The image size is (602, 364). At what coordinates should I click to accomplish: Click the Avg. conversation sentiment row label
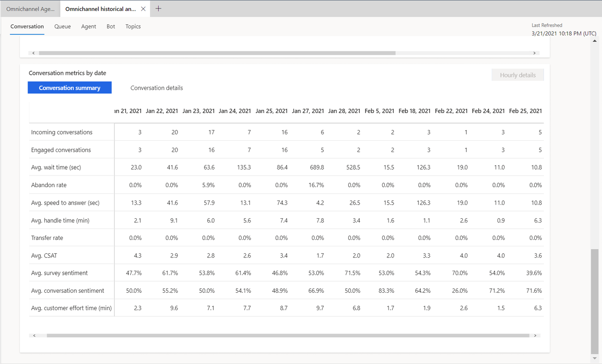(67, 290)
